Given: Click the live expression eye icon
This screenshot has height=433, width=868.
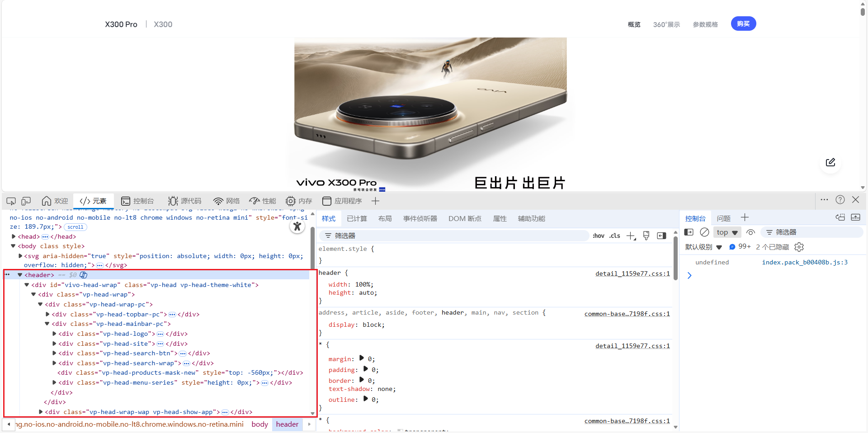Looking at the screenshot, I should coord(750,232).
